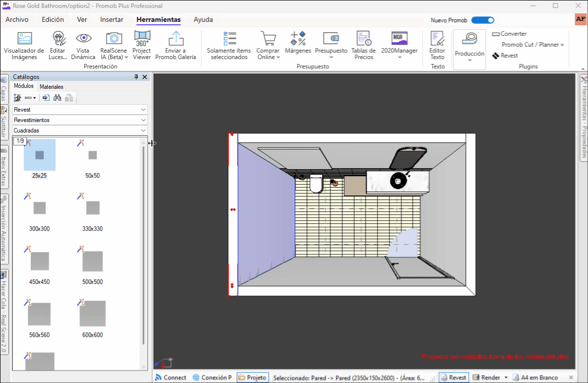Open the Ver menu
The height and width of the screenshot is (383, 588).
pos(82,19)
